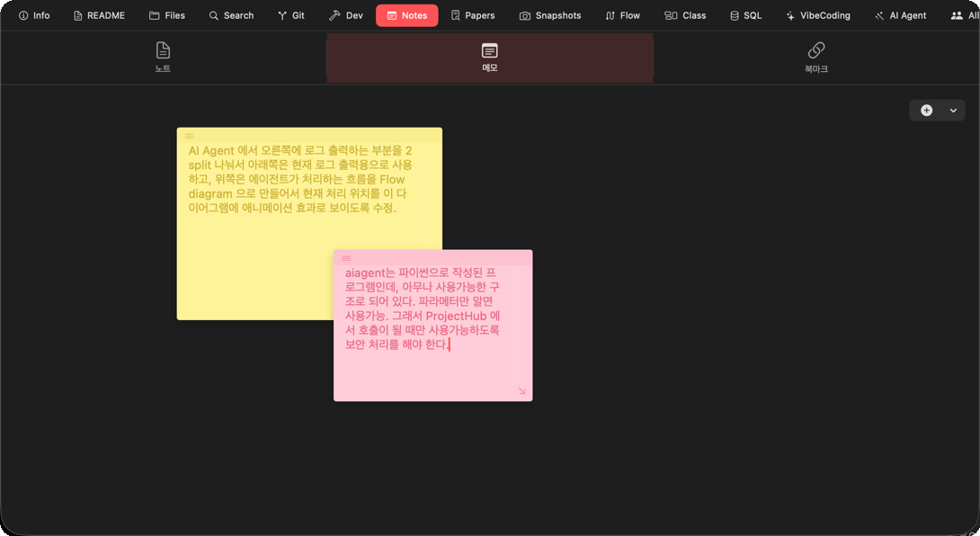Open the Snapshots tab
980x536 pixels.
click(549, 15)
